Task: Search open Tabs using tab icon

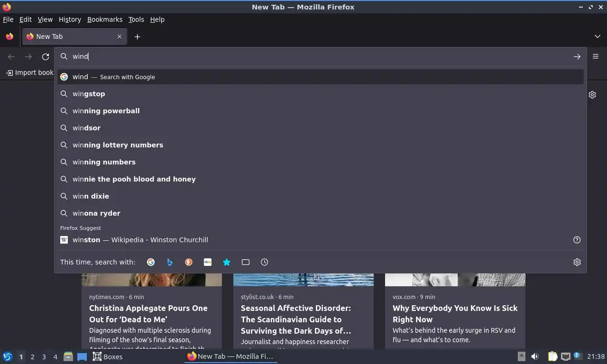Action: coord(246,262)
